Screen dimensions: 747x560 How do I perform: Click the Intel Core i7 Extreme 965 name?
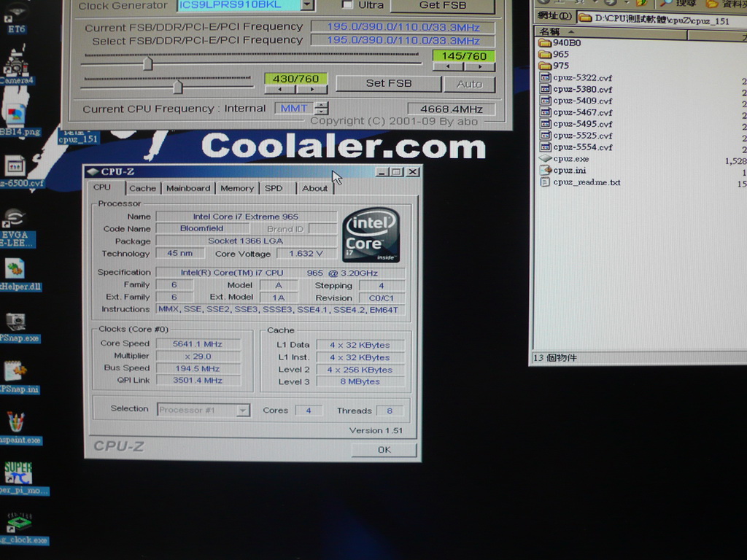(x=246, y=217)
